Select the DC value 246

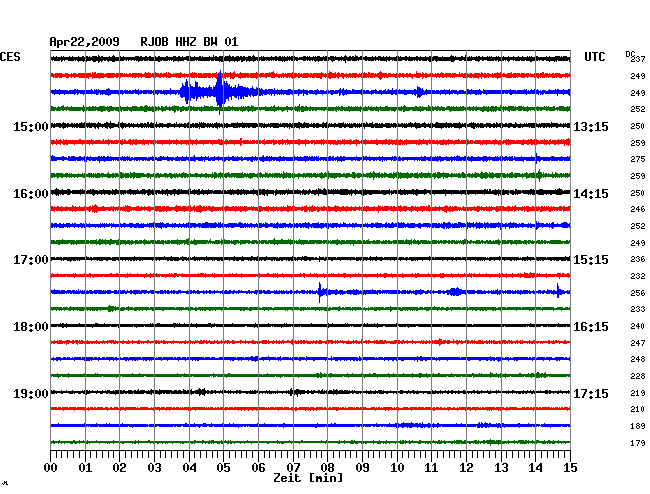point(638,209)
